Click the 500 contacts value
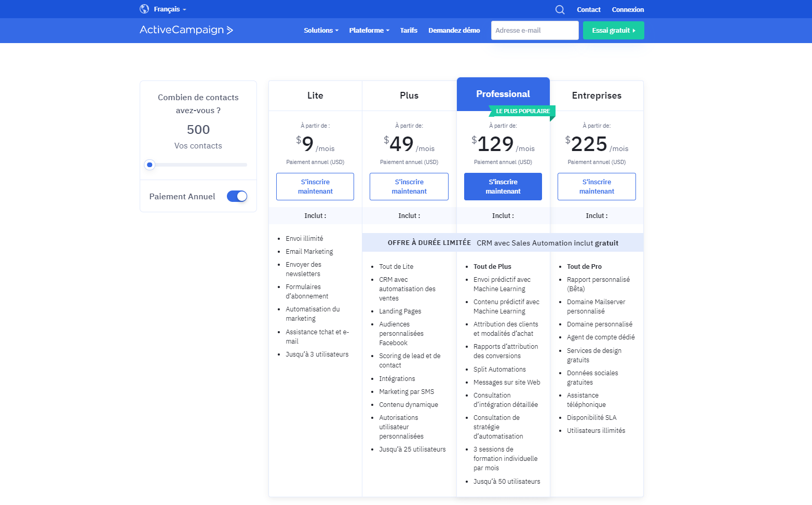This screenshot has height=505, width=812. click(x=198, y=130)
